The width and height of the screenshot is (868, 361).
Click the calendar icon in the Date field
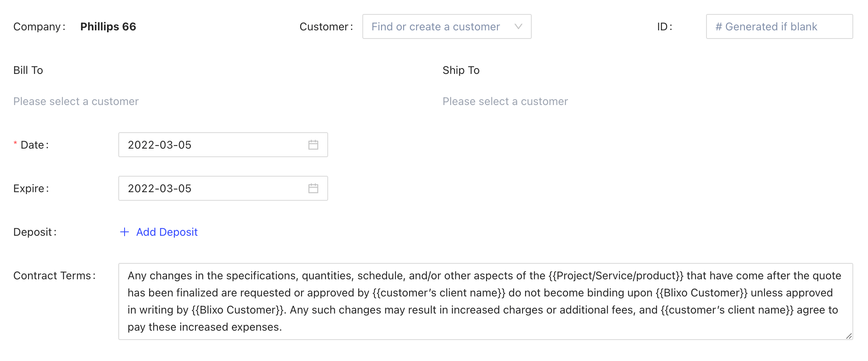point(313,145)
